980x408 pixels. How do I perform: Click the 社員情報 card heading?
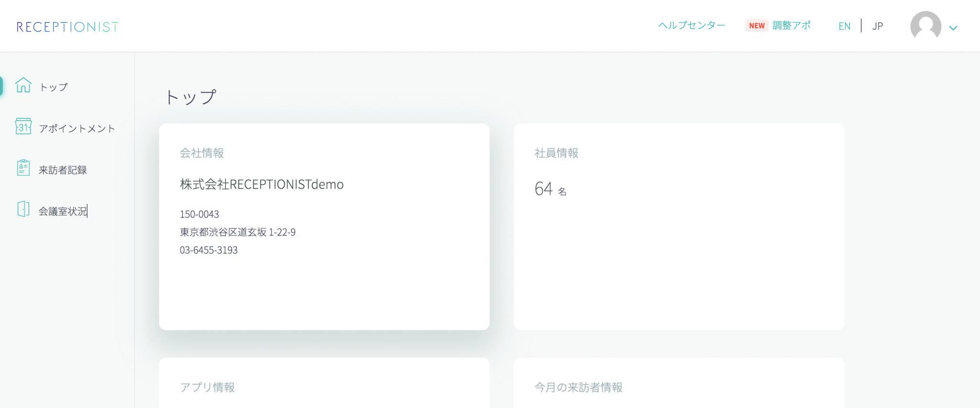[557, 153]
